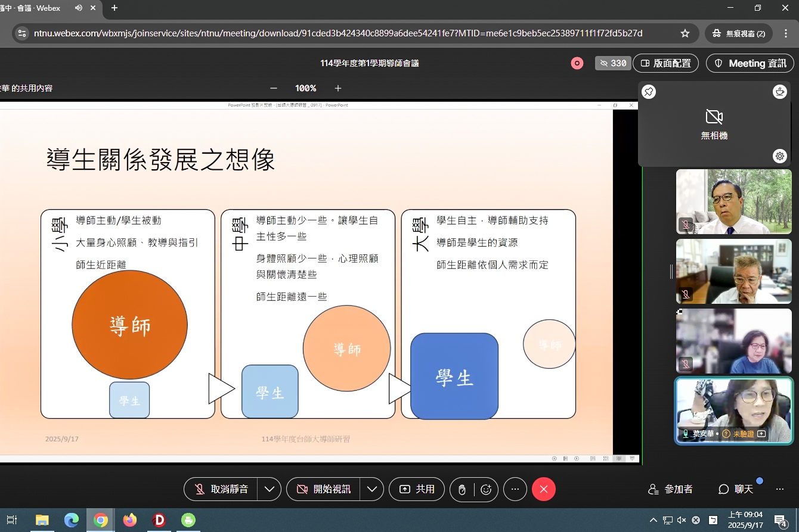Click the muted mic icon on second participant
799x532 pixels.
pos(686,294)
